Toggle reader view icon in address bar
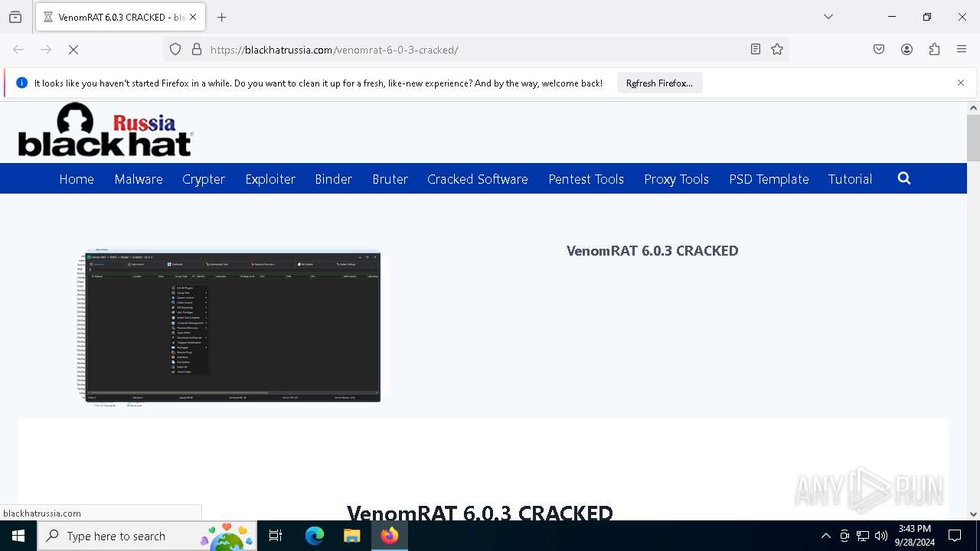Viewport: 980px width, 551px height. pyautogui.click(x=756, y=50)
